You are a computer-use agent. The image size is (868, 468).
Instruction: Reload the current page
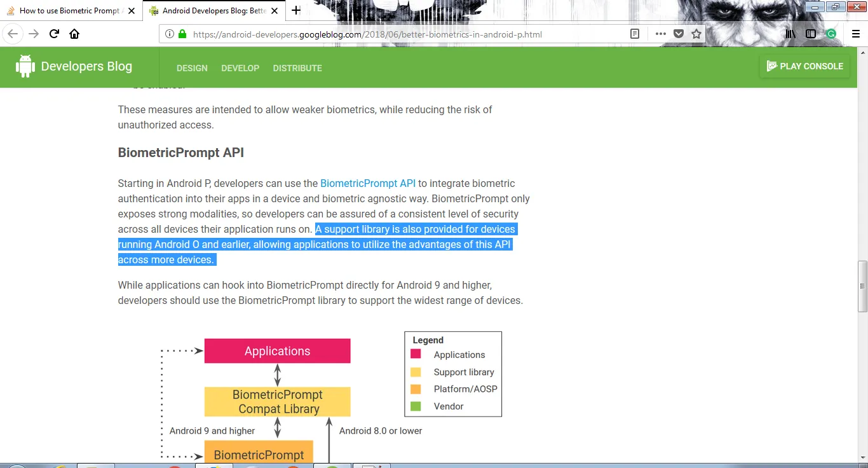click(x=55, y=34)
